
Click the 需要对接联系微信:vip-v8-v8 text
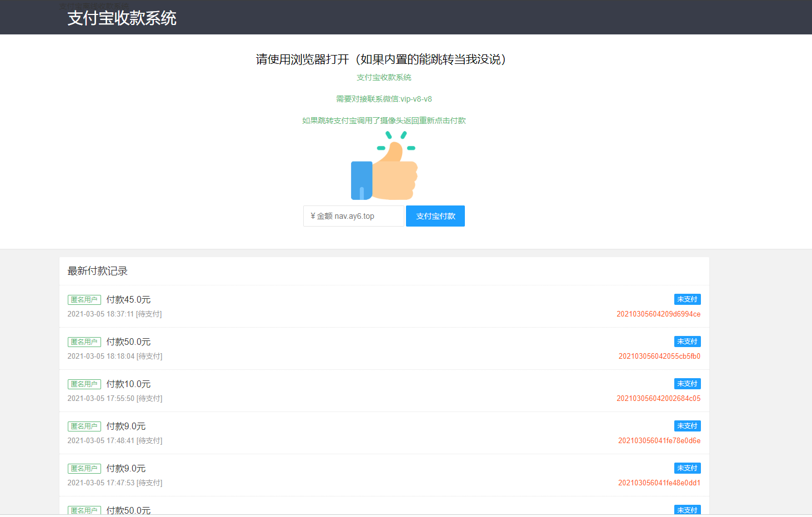click(384, 99)
